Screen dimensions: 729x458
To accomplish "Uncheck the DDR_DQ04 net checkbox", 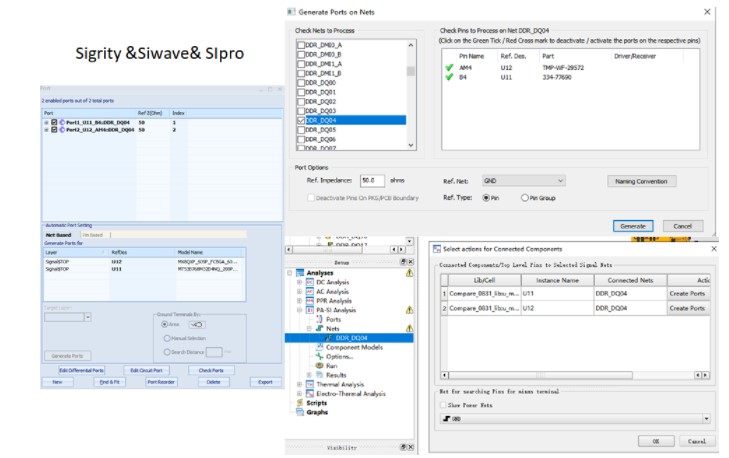I will click(x=301, y=120).
